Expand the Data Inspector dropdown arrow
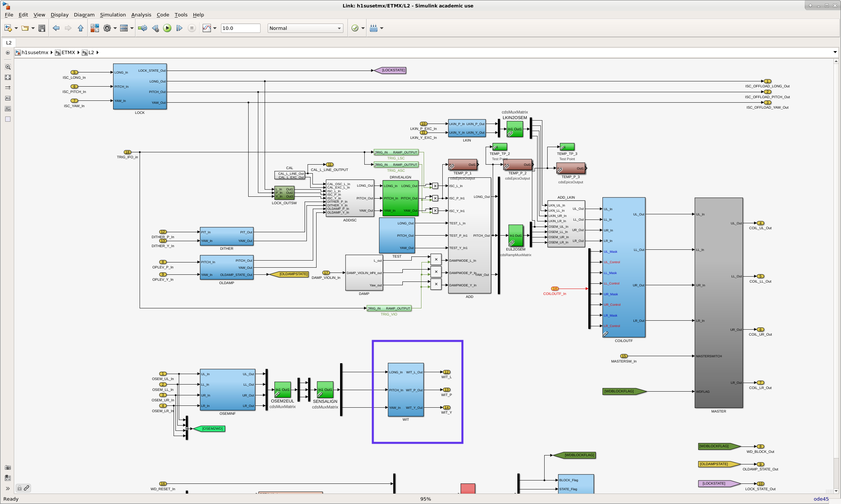This screenshot has height=504, width=841. (x=215, y=28)
